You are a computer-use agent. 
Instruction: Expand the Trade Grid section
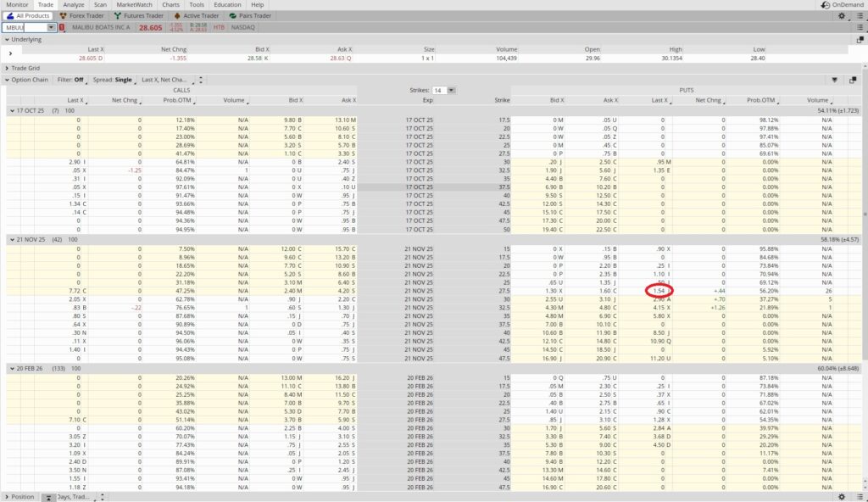pyautogui.click(x=7, y=68)
